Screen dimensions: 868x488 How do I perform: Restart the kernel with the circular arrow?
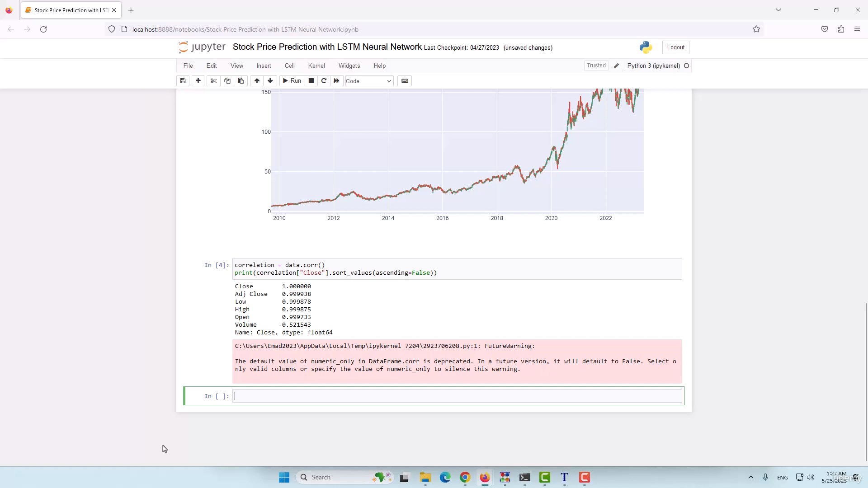(x=324, y=81)
